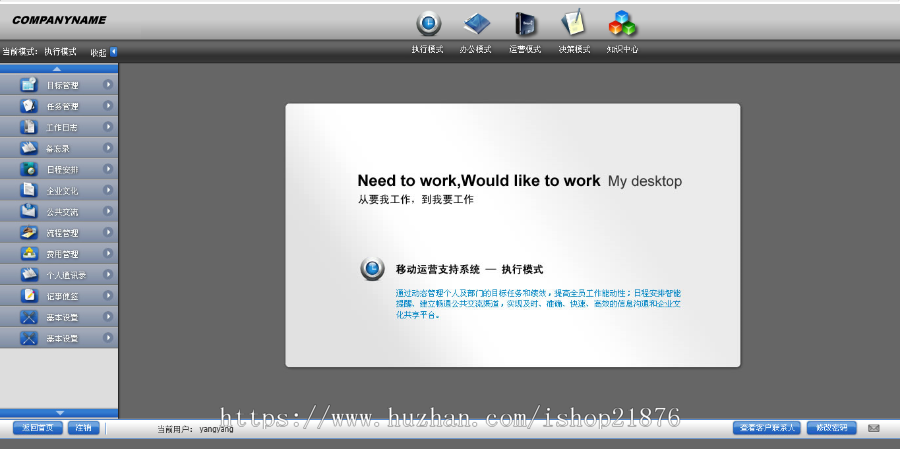The height and width of the screenshot is (449, 900).
Task: Click the yangyang current user name
Action: 216,428
